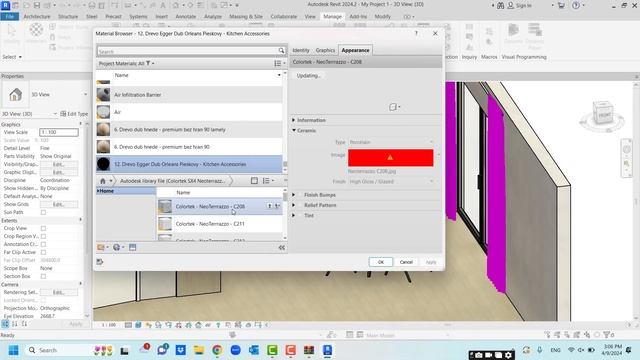This screenshot has width=640, height=360.
Task: Open the Collaborate ribbon tab
Action: pyautogui.click(x=284, y=17)
